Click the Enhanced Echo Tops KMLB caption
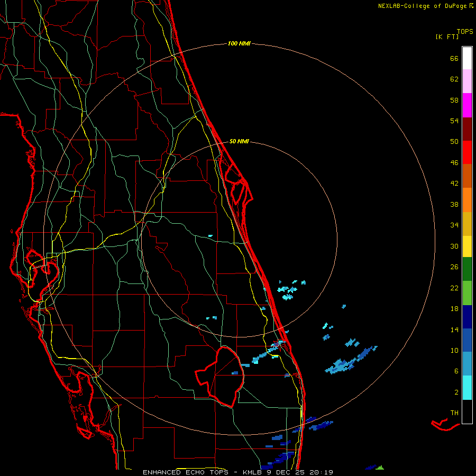Image resolution: width=476 pixels, height=476 pixels. point(238,472)
